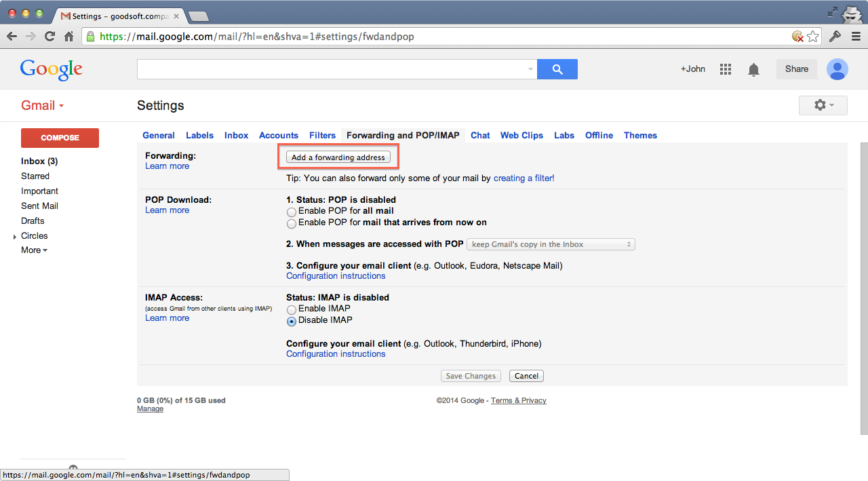Open the Drafts folder
The height and width of the screenshot is (481, 868).
pyautogui.click(x=33, y=221)
